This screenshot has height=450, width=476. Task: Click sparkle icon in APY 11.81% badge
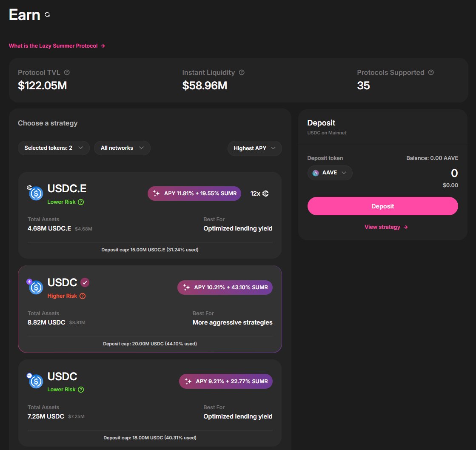pyautogui.click(x=157, y=194)
